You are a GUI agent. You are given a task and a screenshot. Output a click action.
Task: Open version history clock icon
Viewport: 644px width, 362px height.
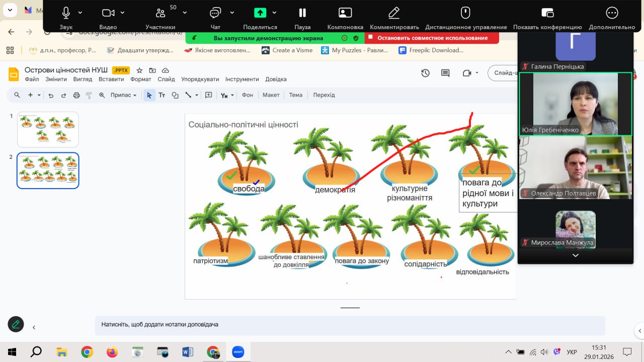(425, 73)
